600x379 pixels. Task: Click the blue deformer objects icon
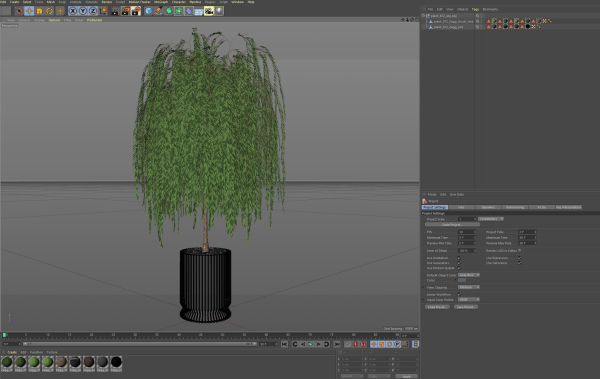(189, 11)
